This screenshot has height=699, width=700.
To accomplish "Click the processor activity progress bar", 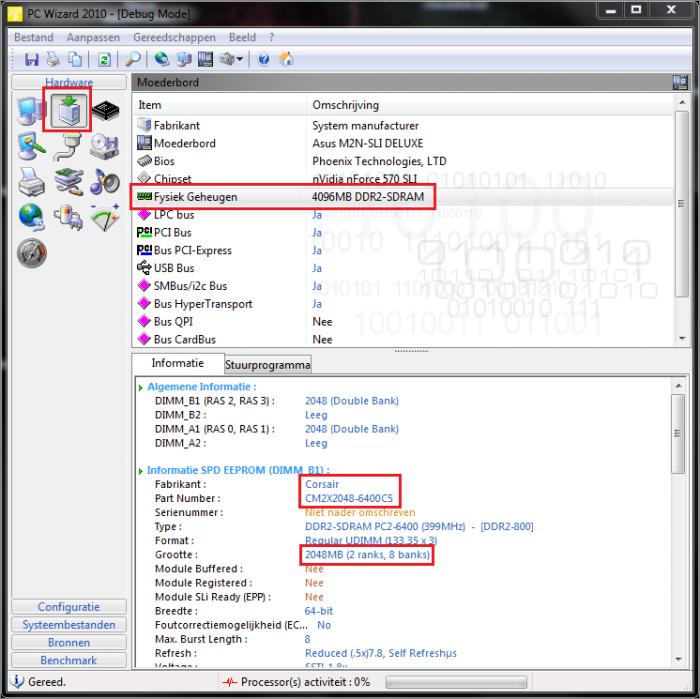I will pos(456,682).
